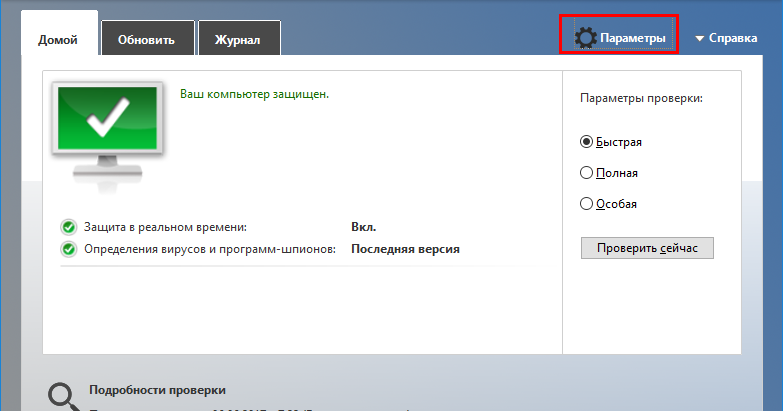Switch to the Домой tab
Image resolution: width=783 pixels, height=411 pixels.
point(59,33)
